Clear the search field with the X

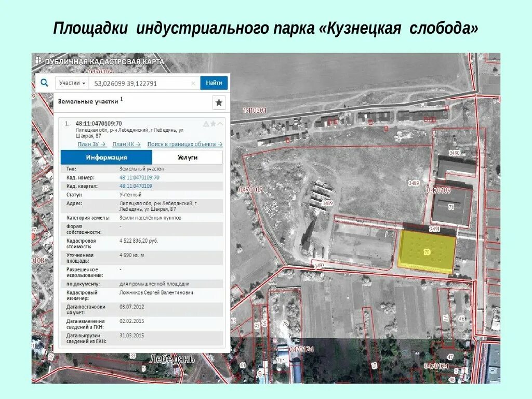point(193,84)
